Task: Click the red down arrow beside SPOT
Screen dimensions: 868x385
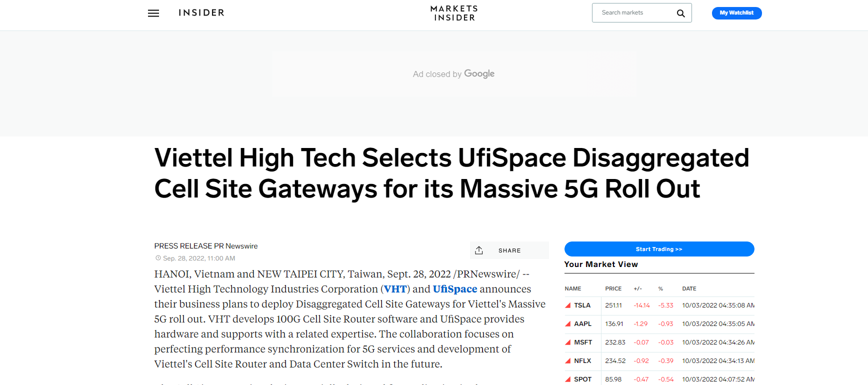Action: pos(568,379)
